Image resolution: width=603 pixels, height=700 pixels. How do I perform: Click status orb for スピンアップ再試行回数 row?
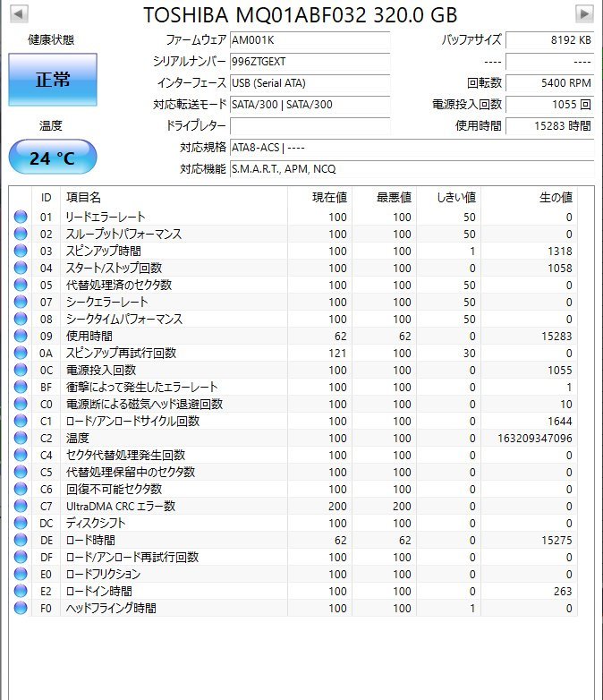[x=21, y=353]
